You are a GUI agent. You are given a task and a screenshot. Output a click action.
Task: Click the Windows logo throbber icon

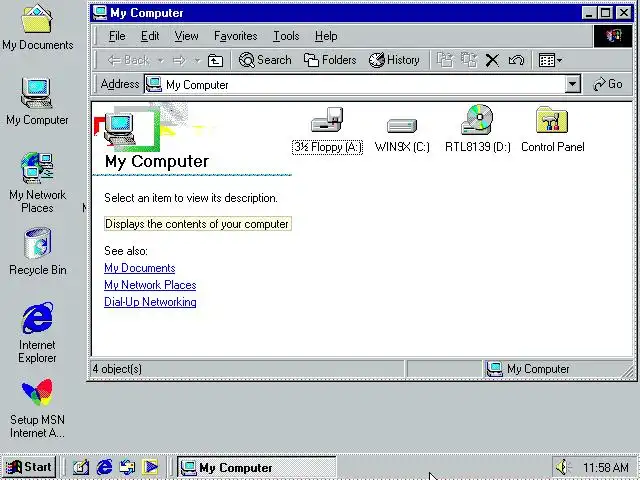coord(613,36)
